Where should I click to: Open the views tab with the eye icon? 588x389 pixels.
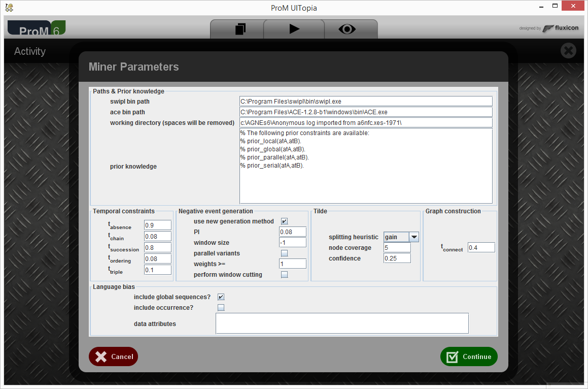click(347, 29)
